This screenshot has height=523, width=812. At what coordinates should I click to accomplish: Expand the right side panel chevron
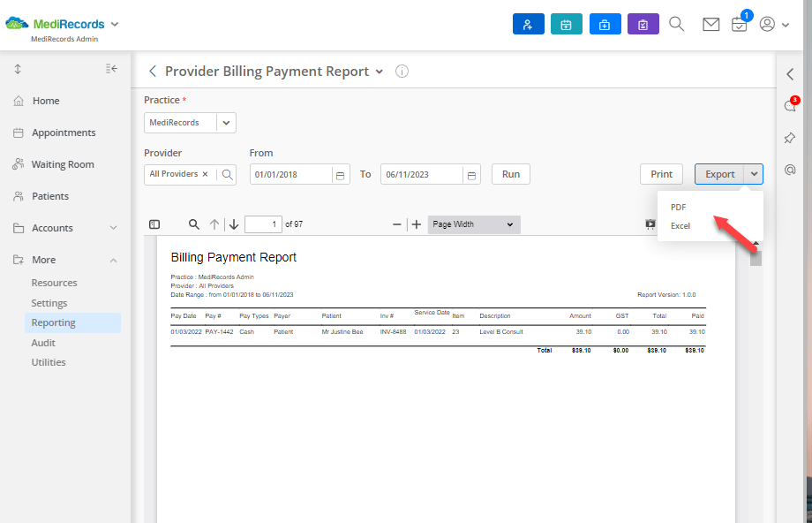pos(790,74)
